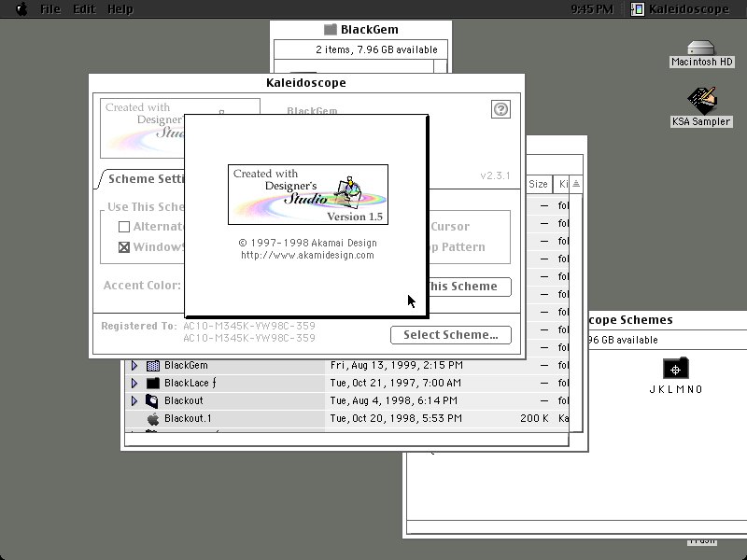Expand the Blackout folder row
This screenshot has height=560, width=747.
point(134,400)
